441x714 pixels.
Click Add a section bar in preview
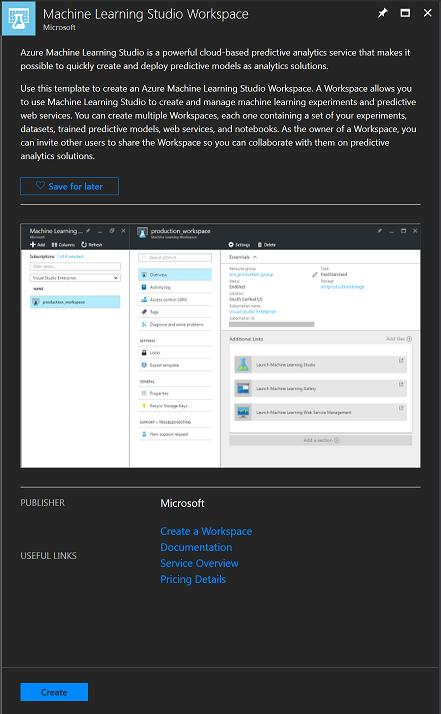(321, 440)
